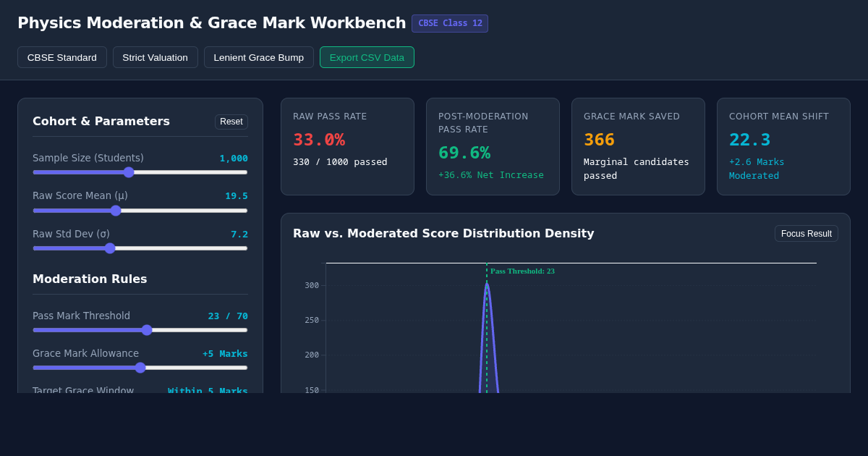This screenshot has width=868, height=456.
Task: Click '+36.6% Net Increase' text
Action: pos(491,174)
